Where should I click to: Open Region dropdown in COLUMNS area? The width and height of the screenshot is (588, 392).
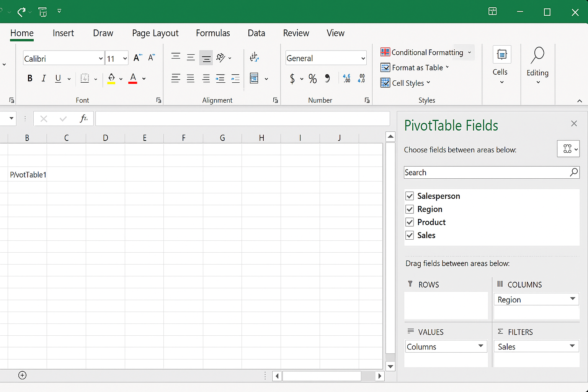click(x=573, y=299)
